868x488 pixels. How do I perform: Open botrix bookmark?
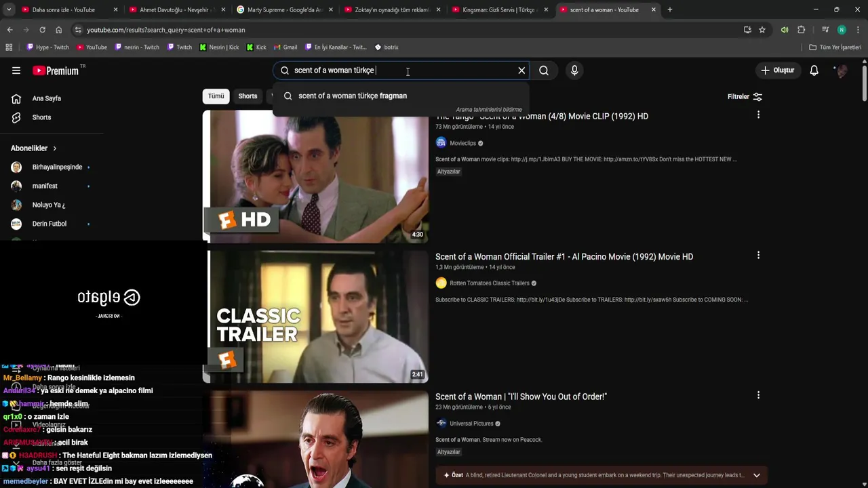pos(386,47)
